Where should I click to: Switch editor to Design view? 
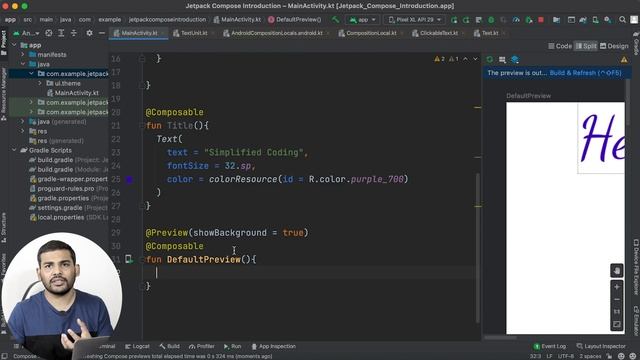(x=614, y=46)
